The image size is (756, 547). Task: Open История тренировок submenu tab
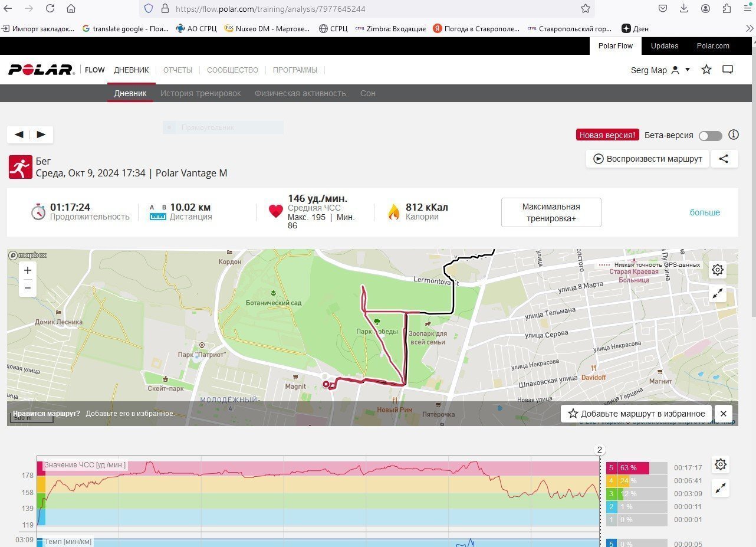coord(200,93)
